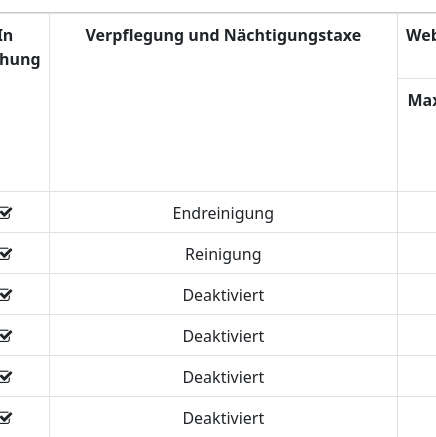Select the empty Max cell in the Endreinigung row

pos(417,212)
